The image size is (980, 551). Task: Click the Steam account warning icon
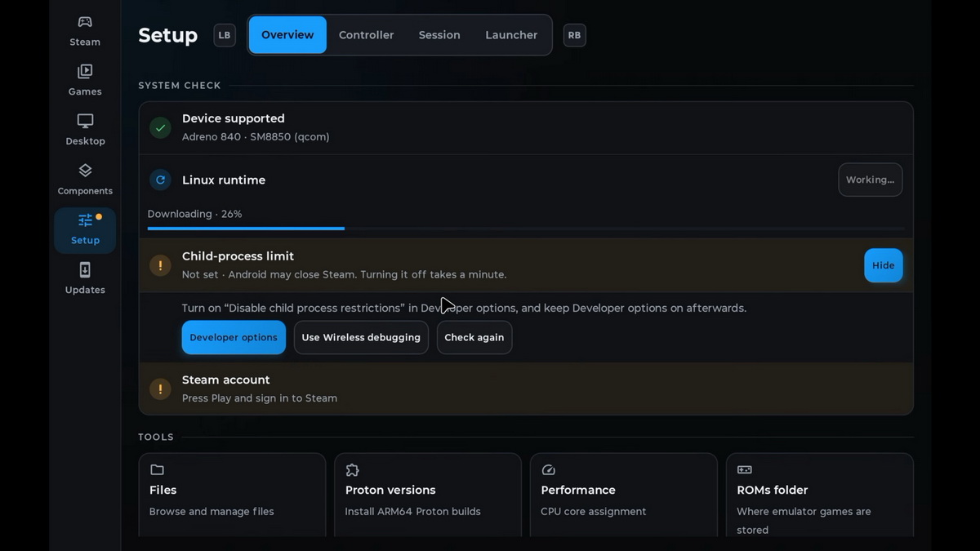pos(160,389)
